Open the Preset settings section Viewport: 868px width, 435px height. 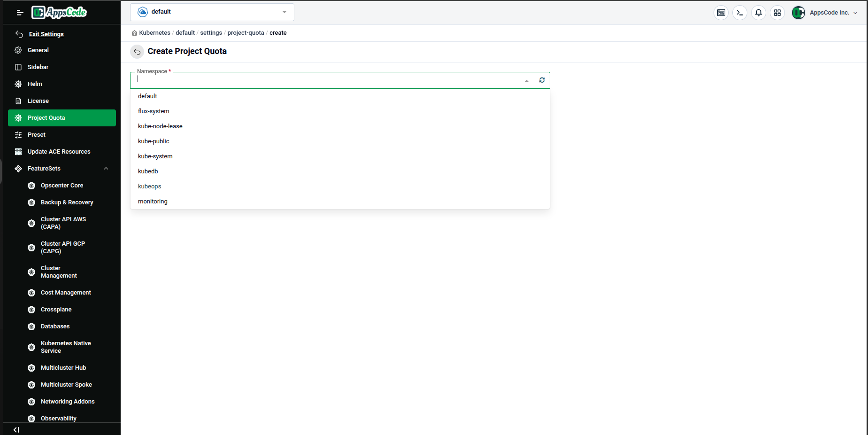coord(36,135)
